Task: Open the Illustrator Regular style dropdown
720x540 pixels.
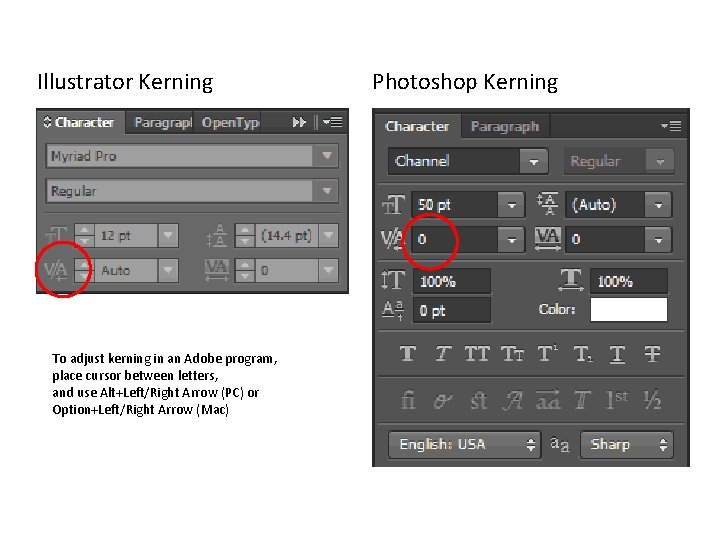Action: [326, 191]
